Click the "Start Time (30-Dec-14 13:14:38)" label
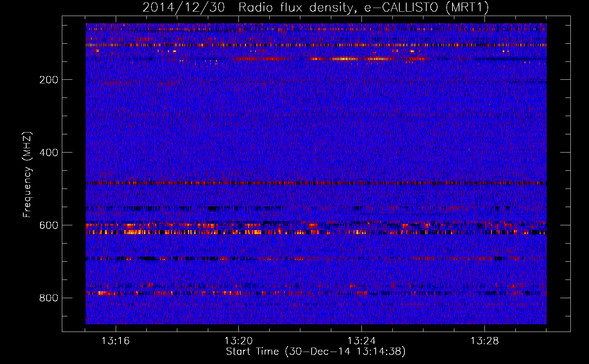This screenshot has width=589, height=364. pos(316,352)
